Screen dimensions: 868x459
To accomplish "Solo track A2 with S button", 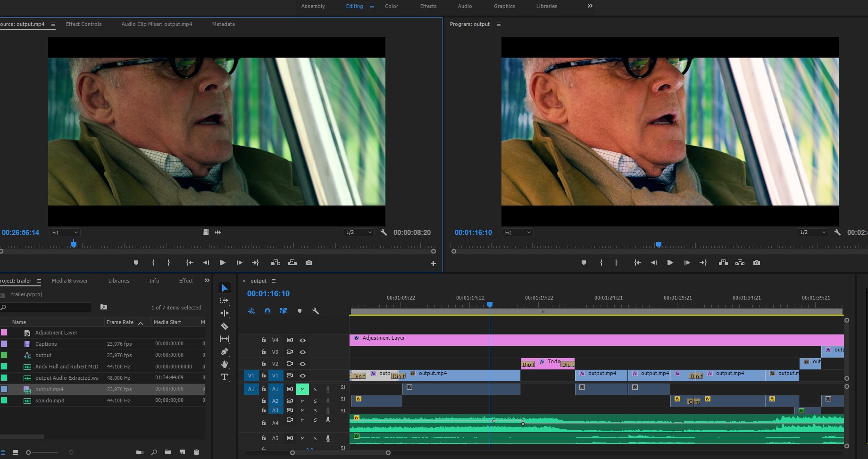I will (315, 401).
